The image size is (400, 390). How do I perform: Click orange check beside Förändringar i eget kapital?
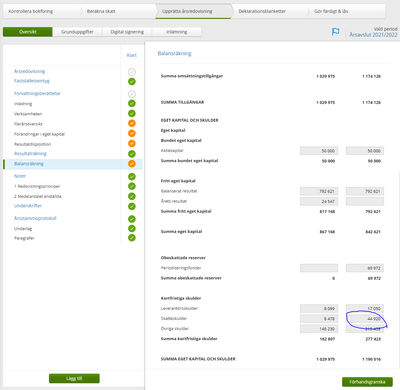tap(132, 133)
